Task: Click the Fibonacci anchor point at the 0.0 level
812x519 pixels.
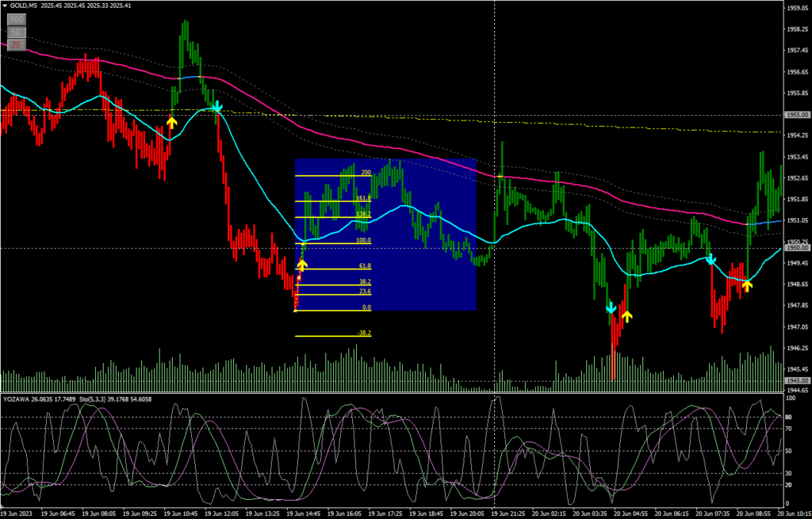Action: click(x=296, y=310)
